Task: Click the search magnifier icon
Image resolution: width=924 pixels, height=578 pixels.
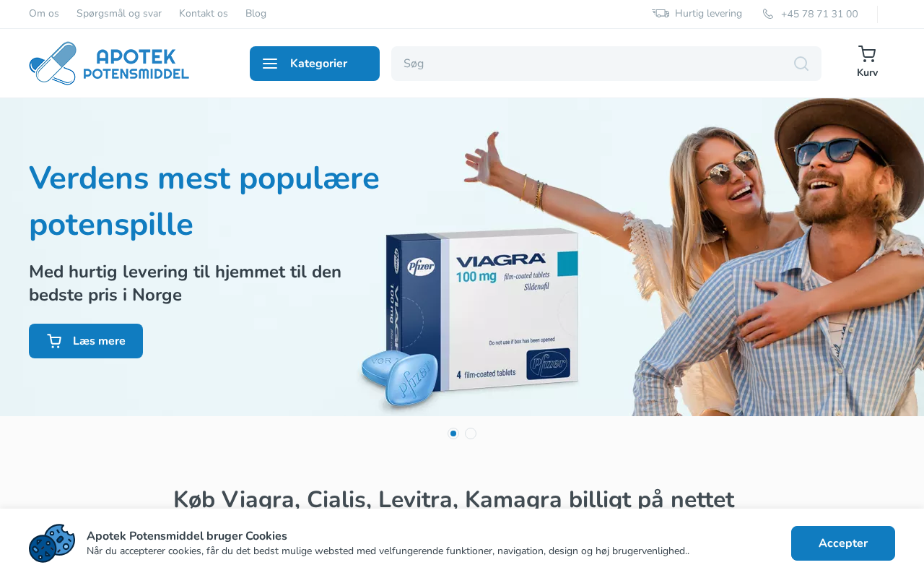Action: pos(801,64)
